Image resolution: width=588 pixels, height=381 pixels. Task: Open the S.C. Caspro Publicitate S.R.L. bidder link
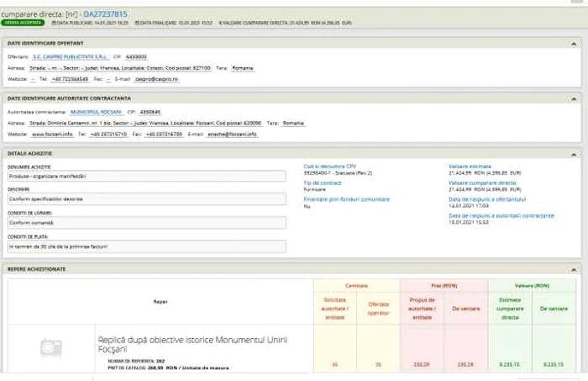pos(71,56)
